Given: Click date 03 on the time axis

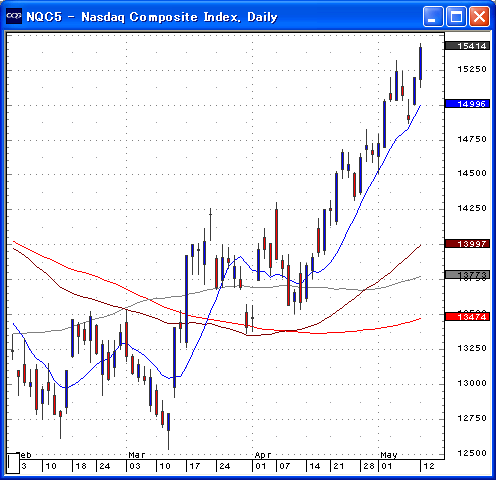Looking at the screenshot, I should 135,466.
